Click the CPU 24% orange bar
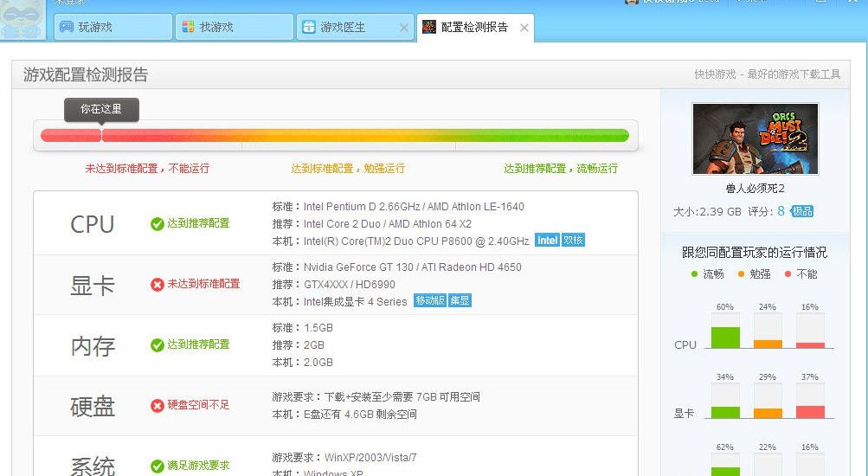Screen dimensions: 868x476 768,344
